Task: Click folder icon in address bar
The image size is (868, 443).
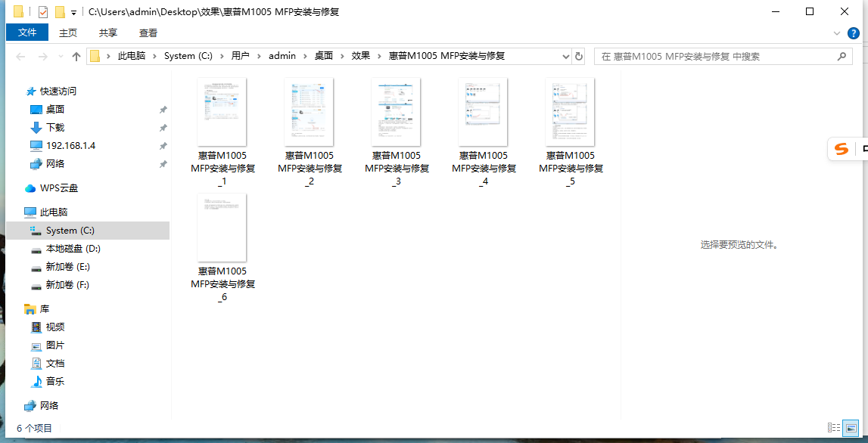Action: point(95,56)
